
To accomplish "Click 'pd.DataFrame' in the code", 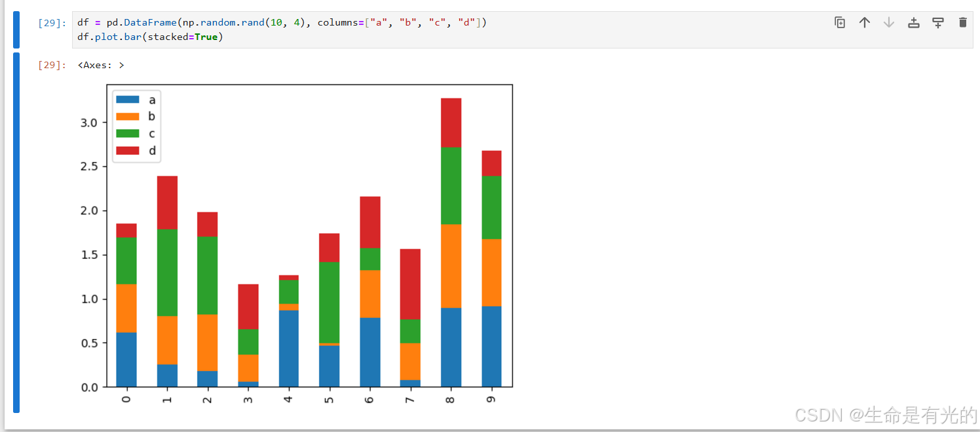I will [141, 23].
